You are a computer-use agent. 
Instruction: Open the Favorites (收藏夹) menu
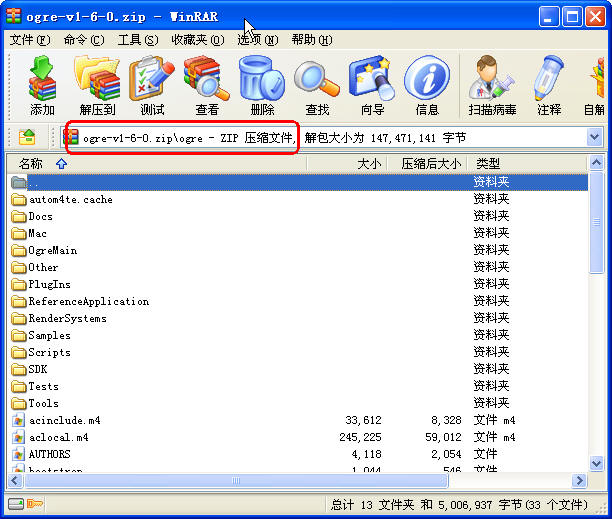[197, 40]
